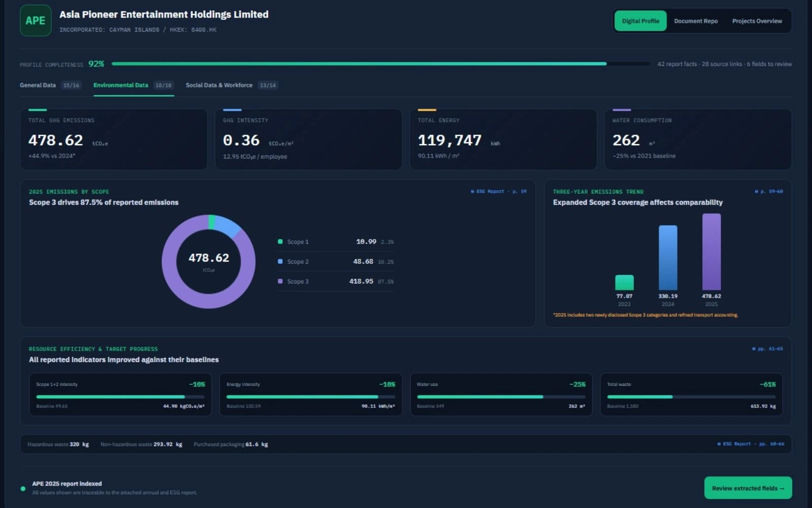The height and width of the screenshot is (508, 812).
Task: Click the 2024 blue bar in trend chart
Action: [668, 258]
